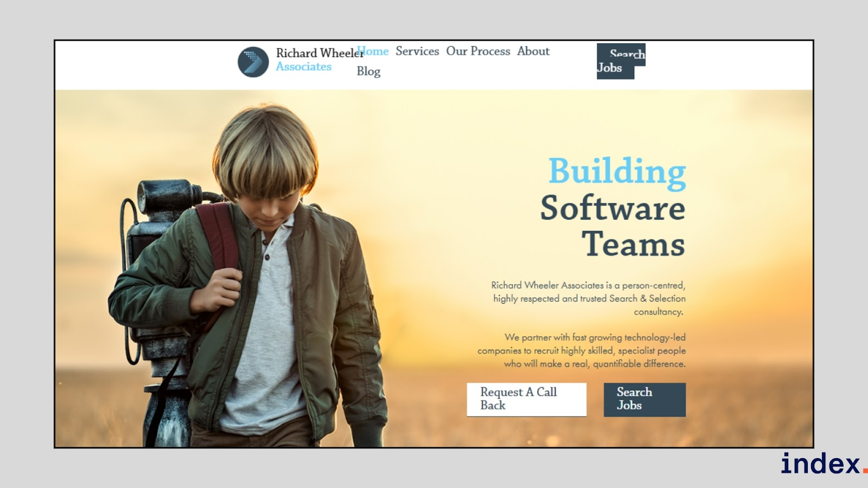Click the paragraph starting 'We partner with'
The height and width of the screenshot is (488, 868).
pyautogui.click(x=582, y=351)
